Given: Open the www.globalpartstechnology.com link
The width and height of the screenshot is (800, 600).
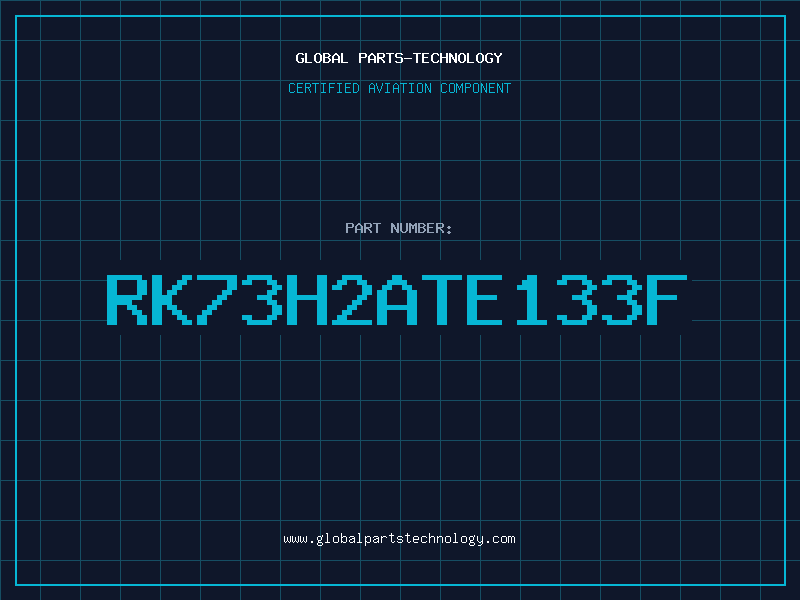Looking at the screenshot, I should [x=399, y=539].
